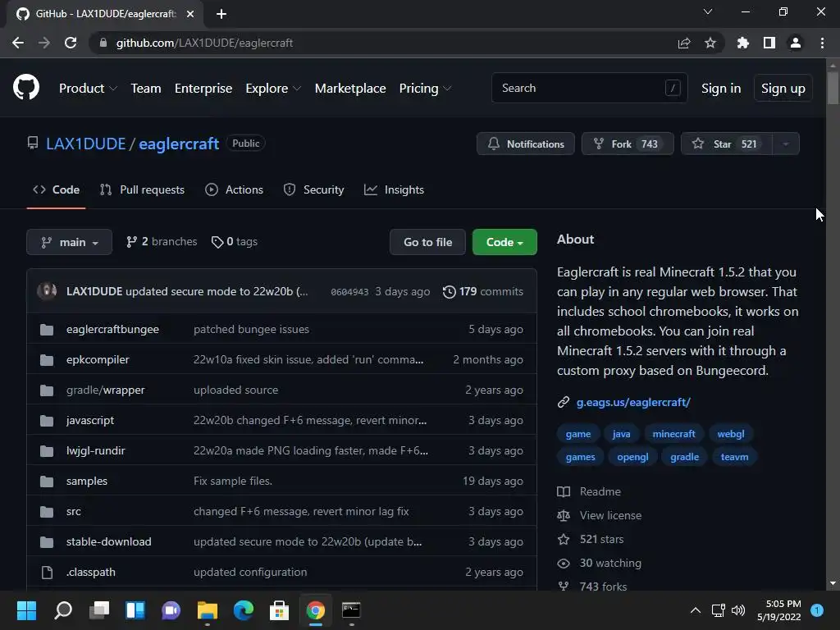Click the LAX1DUDE commit author avatar
The width and height of the screenshot is (840, 630).
pyautogui.click(x=47, y=291)
